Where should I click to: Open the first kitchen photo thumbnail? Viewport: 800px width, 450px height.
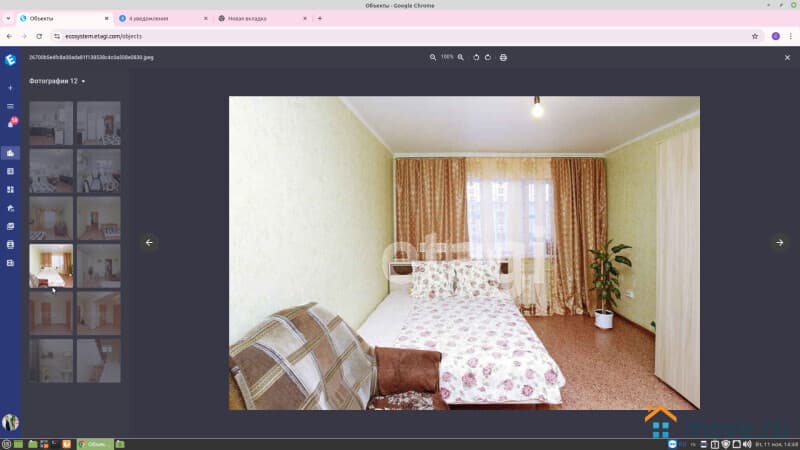pyautogui.click(x=51, y=123)
